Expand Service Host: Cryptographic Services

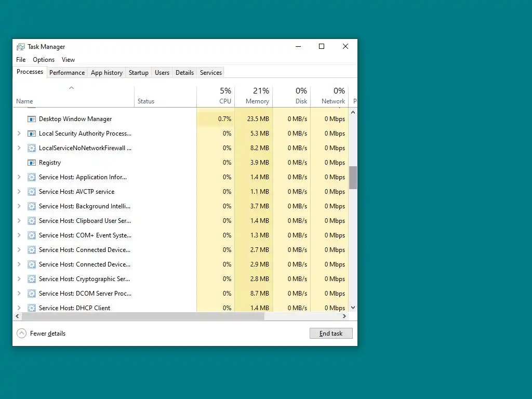coord(19,279)
